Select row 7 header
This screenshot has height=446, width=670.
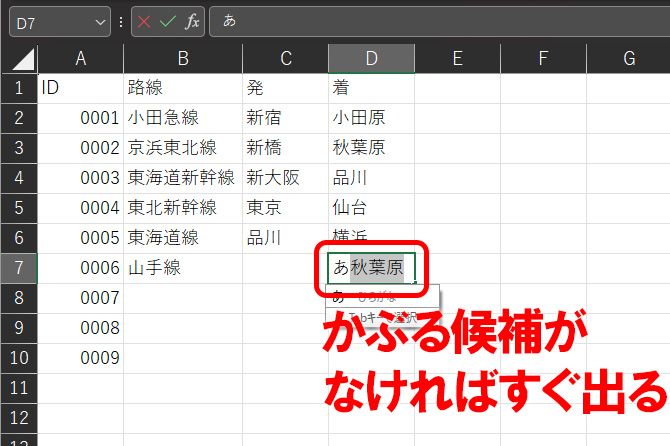pos(19,268)
